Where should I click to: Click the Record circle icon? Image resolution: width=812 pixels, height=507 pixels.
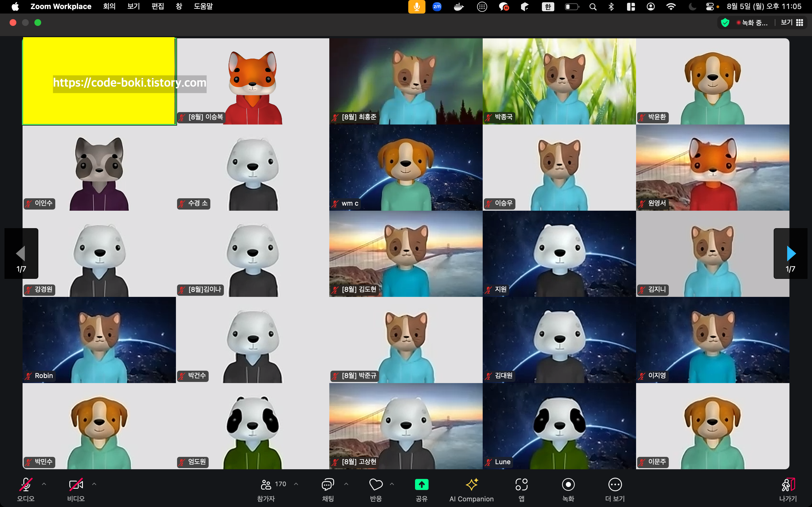[568, 484]
